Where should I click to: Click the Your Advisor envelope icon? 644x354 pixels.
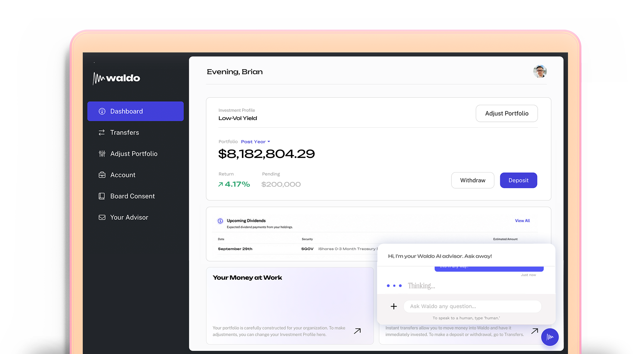point(102,218)
